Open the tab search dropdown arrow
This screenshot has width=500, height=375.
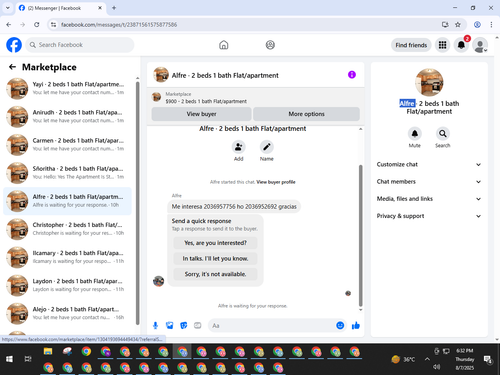8,8
